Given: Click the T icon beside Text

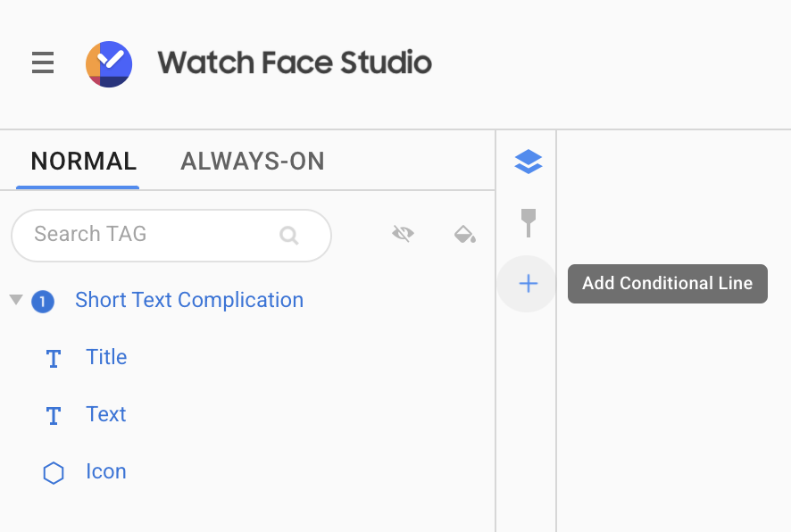Looking at the screenshot, I should coord(54,416).
